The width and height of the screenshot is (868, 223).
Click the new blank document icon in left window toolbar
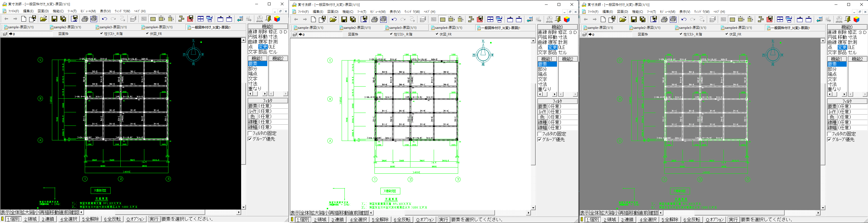coord(24,19)
